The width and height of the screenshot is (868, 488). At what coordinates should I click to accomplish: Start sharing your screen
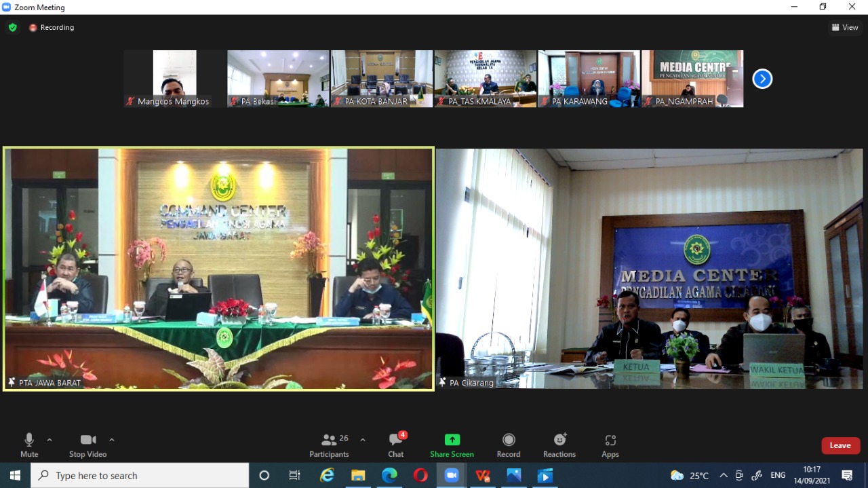(452, 445)
